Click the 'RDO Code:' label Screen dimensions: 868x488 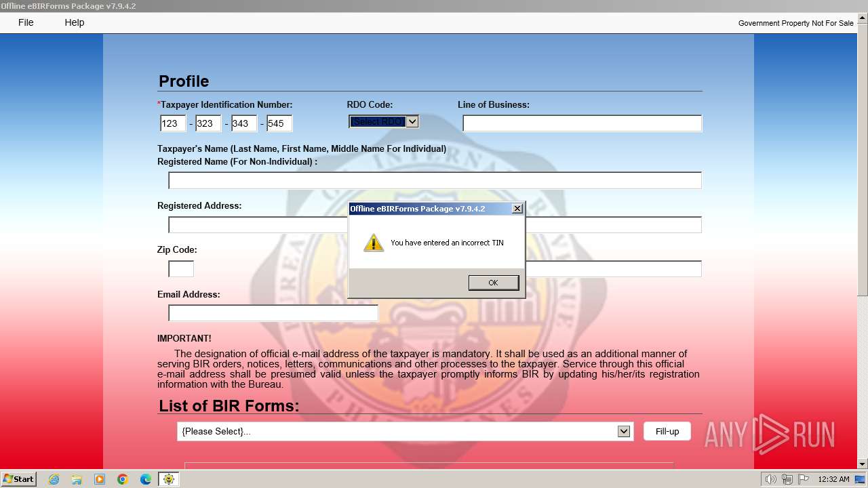(x=370, y=105)
